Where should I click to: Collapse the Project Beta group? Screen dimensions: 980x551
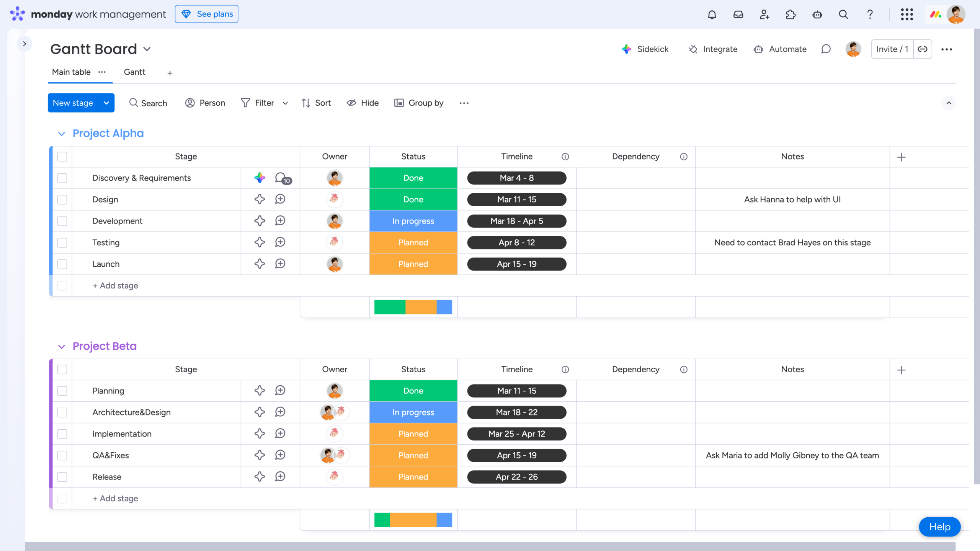pos(62,346)
